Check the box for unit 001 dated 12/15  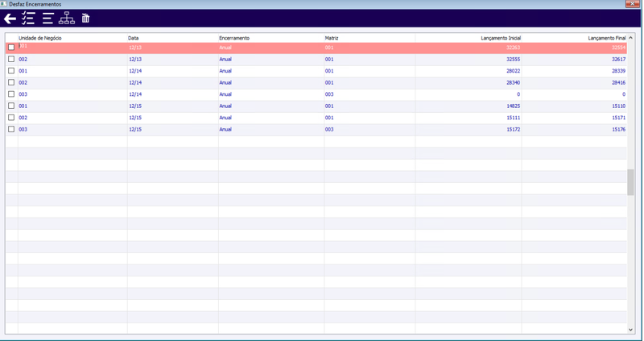tap(11, 106)
